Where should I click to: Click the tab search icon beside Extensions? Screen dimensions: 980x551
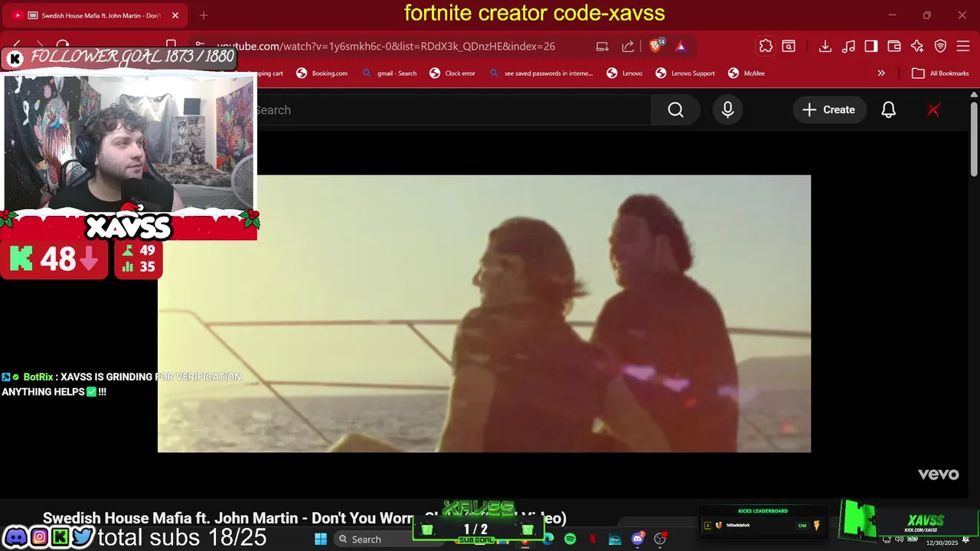click(x=789, y=46)
